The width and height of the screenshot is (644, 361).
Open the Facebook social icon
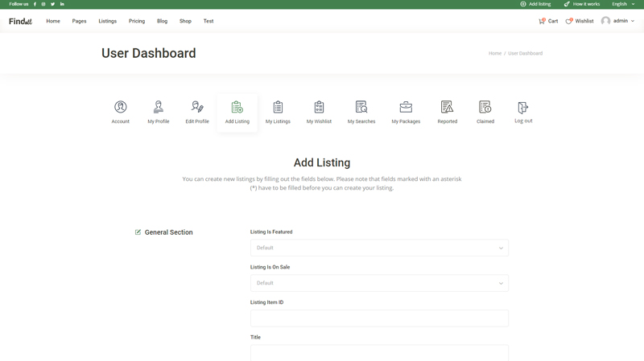[35, 4]
